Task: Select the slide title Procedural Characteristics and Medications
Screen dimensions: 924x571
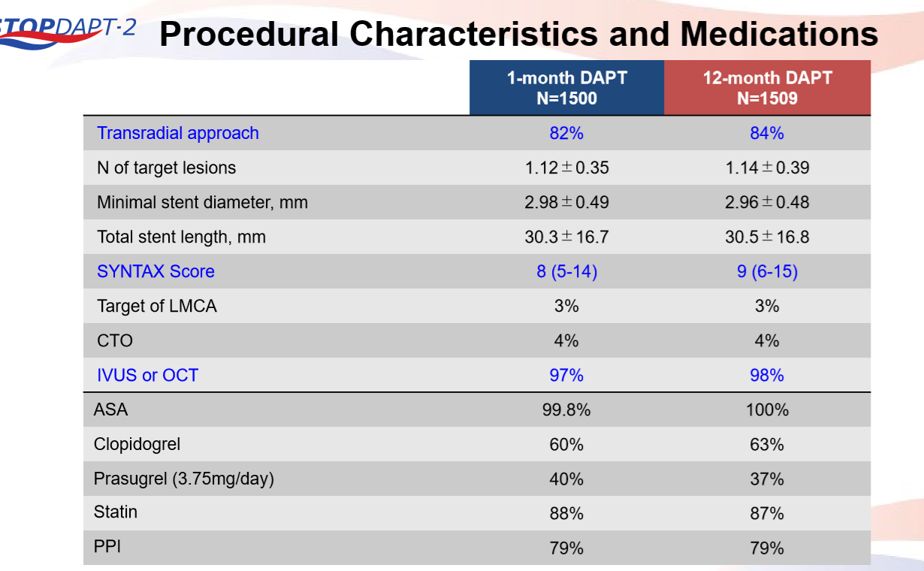Action: pyautogui.click(x=519, y=35)
